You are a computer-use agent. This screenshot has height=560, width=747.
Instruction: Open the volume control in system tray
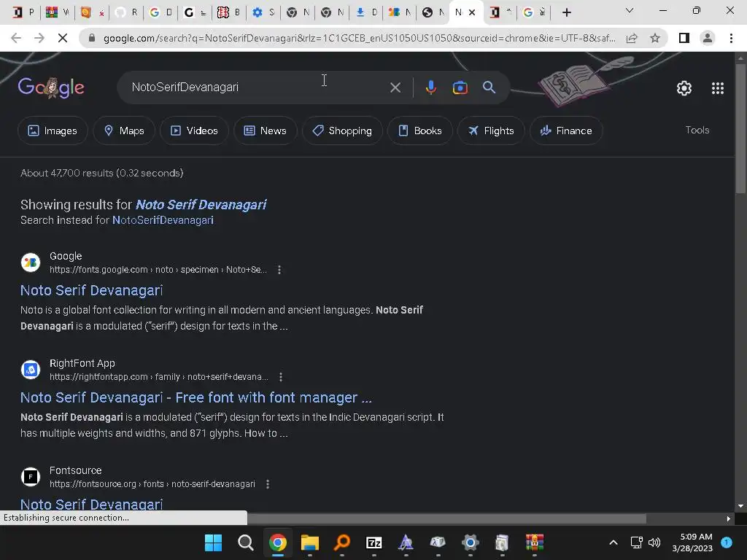(x=654, y=542)
